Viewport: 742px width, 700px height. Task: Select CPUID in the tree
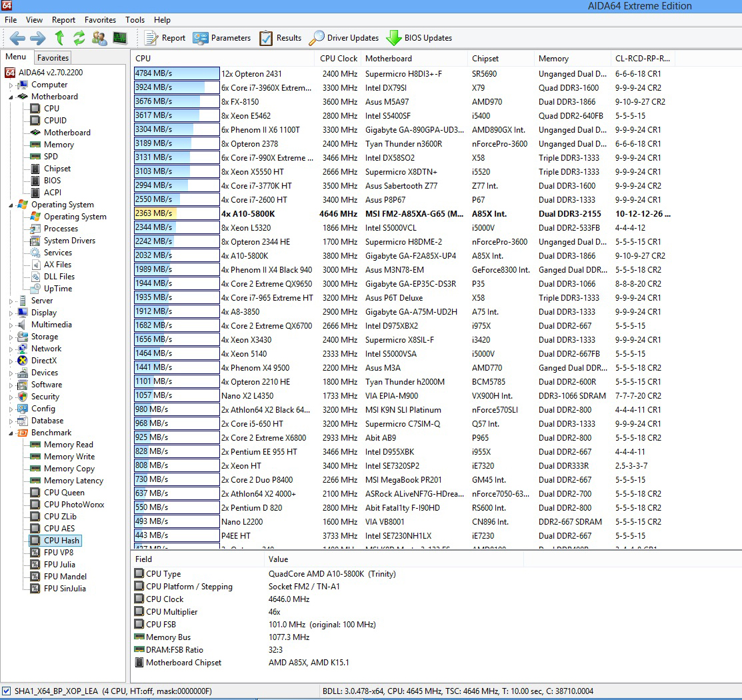point(55,120)
